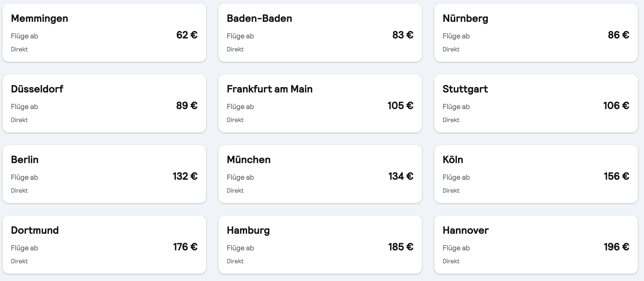Select the 156 € Köln price
This screenshot has width=644, height=281.
tap(616, 176)
